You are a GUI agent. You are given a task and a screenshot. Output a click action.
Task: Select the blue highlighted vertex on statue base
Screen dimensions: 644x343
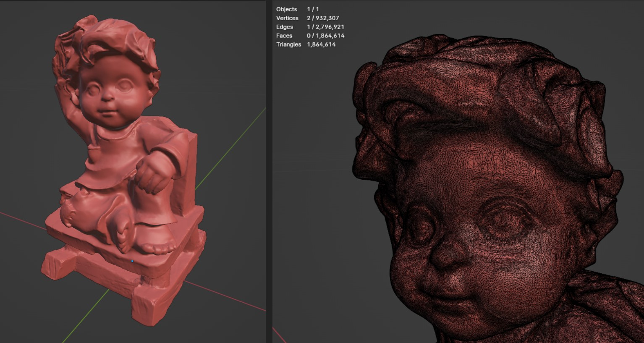132,261
